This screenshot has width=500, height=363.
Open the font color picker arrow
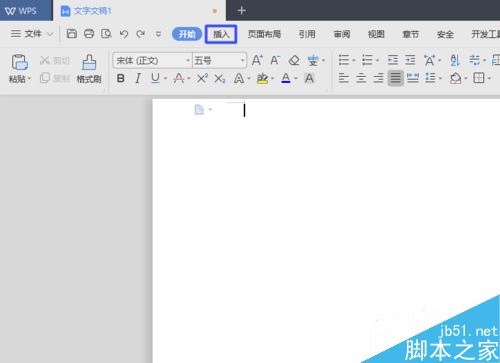click(x=296, y=79)
